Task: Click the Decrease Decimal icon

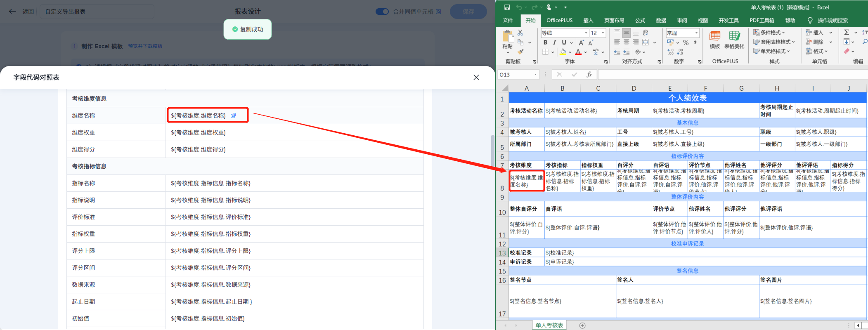Action: point(680,52)
